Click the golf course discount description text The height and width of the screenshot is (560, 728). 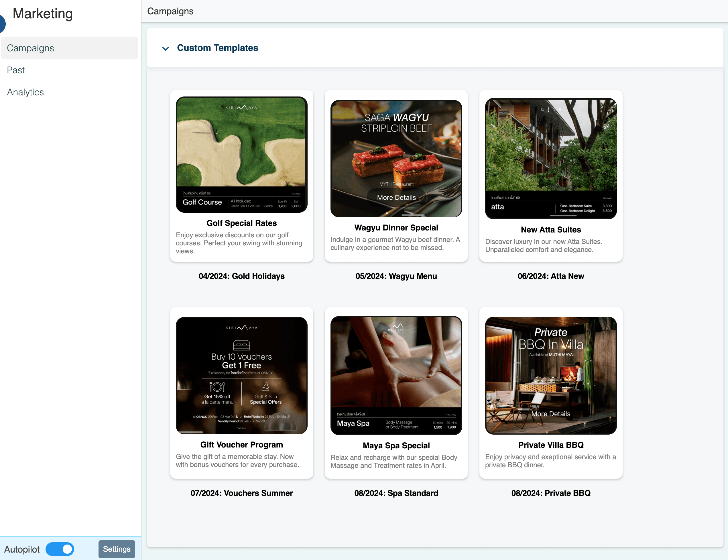(x=239, y=243)
